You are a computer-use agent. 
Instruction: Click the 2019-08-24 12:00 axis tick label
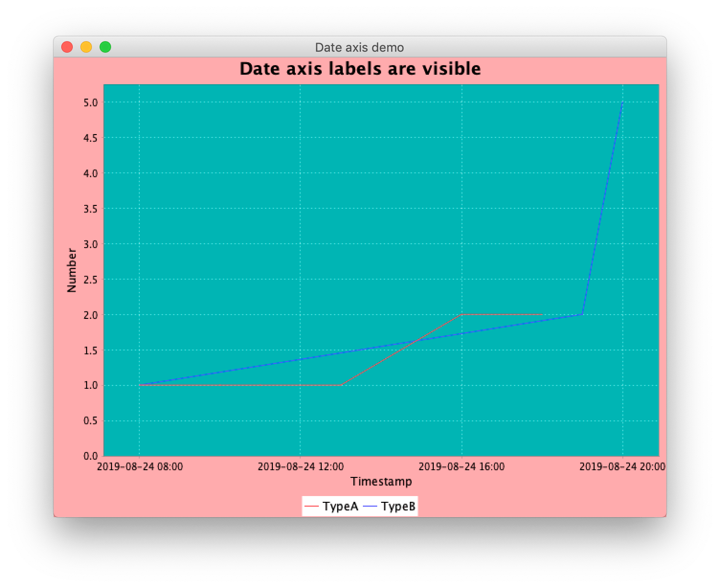300,465
